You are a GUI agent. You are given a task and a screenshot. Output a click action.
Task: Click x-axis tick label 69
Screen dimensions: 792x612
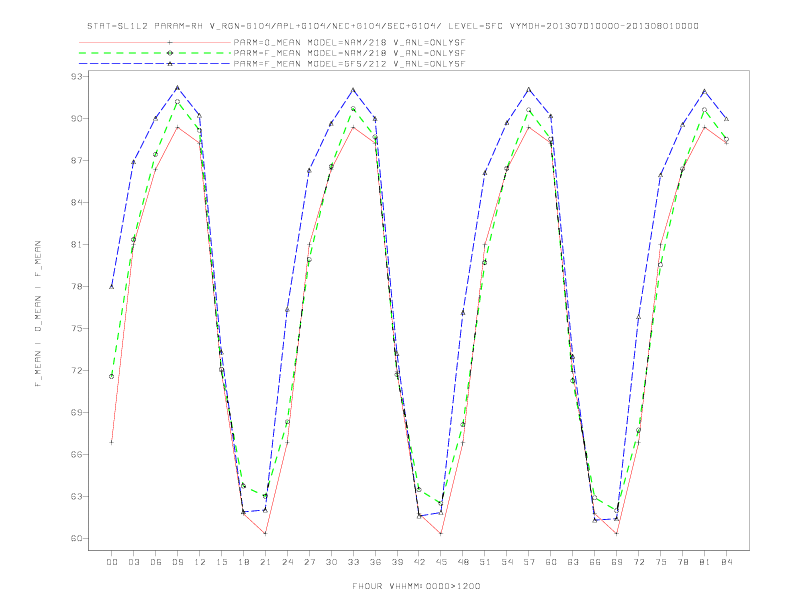617,562
